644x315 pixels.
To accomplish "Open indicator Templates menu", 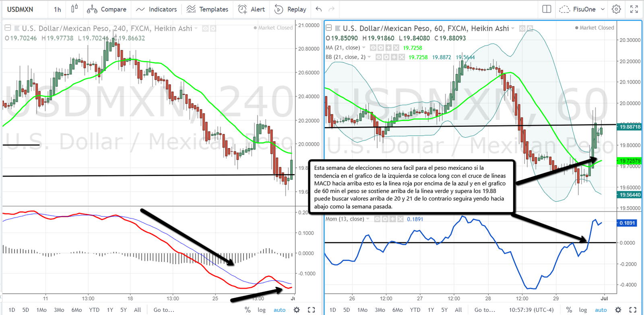I will (x=208, y=9).
